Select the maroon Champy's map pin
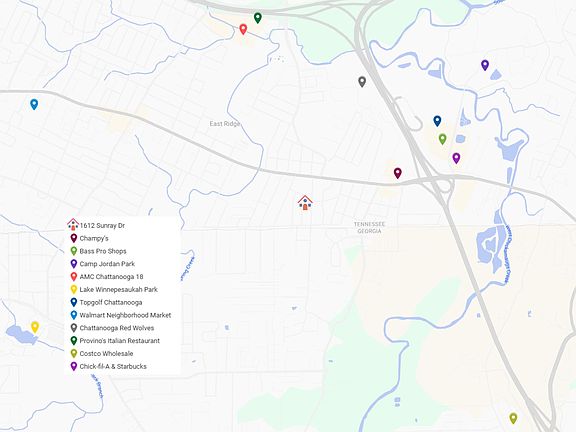Screen dimensions: 576x432 click(397, 173)
